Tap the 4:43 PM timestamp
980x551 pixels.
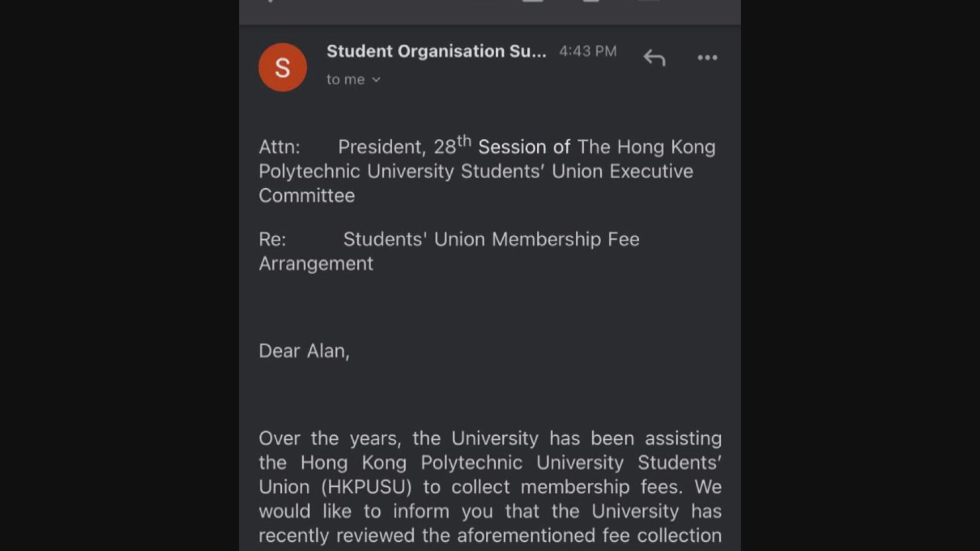(588, 51)
